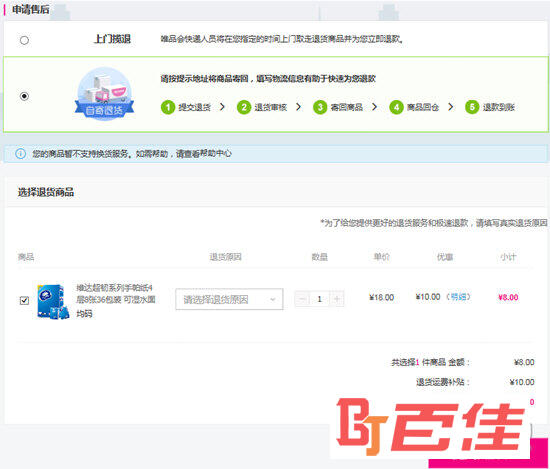Select the 自寄退货 radio button
Viewport: 550px width, 469px height.
click(x=24, y=96)
